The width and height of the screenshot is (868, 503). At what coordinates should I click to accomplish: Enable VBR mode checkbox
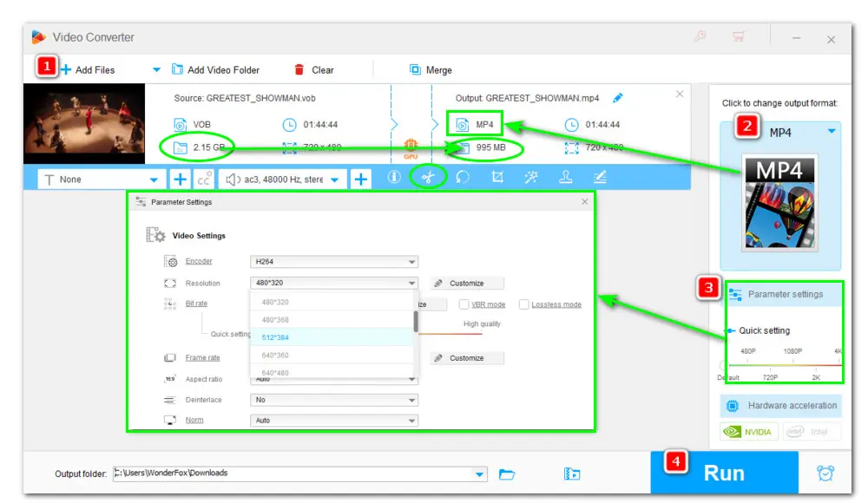465,304
